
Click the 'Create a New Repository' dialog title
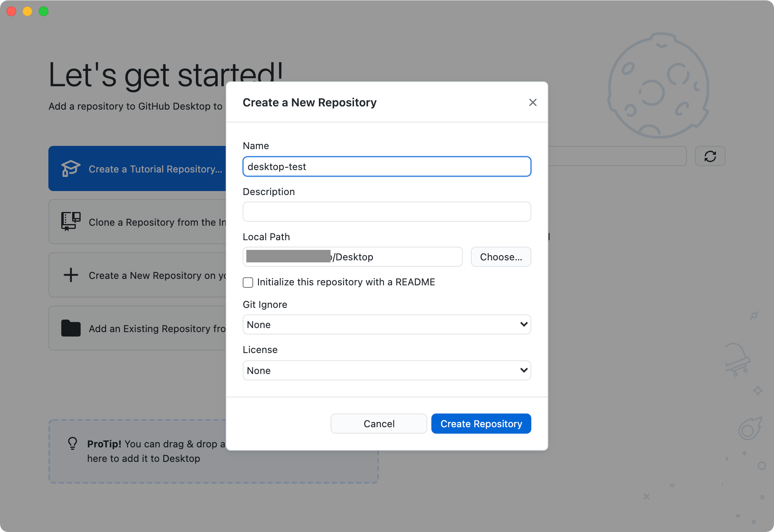310,102
